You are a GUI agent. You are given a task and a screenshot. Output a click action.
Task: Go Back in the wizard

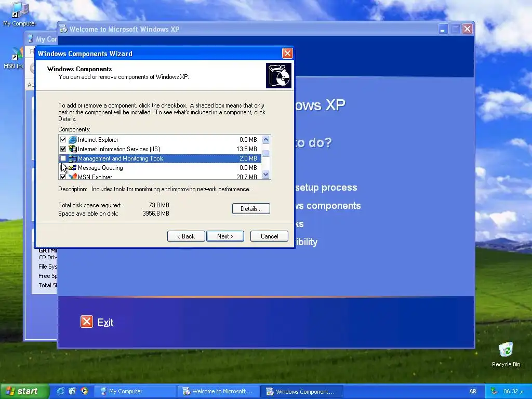(186, 236)
